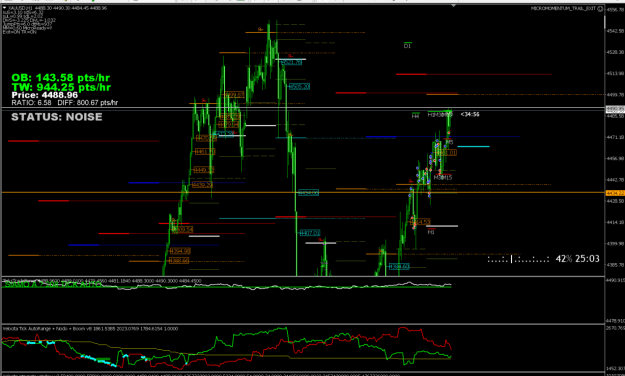Click the '<34:56' candle countdown label
Viewport: 625px width, 376px height.
(470, 114)
